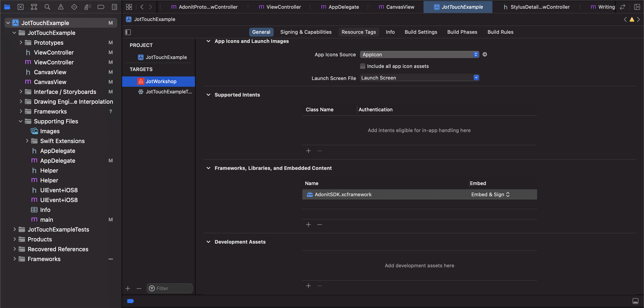Image resolution: width=644 pixels, height=308 pixels.
Task: Expand the Recovered References group
Action: point(15,249)
